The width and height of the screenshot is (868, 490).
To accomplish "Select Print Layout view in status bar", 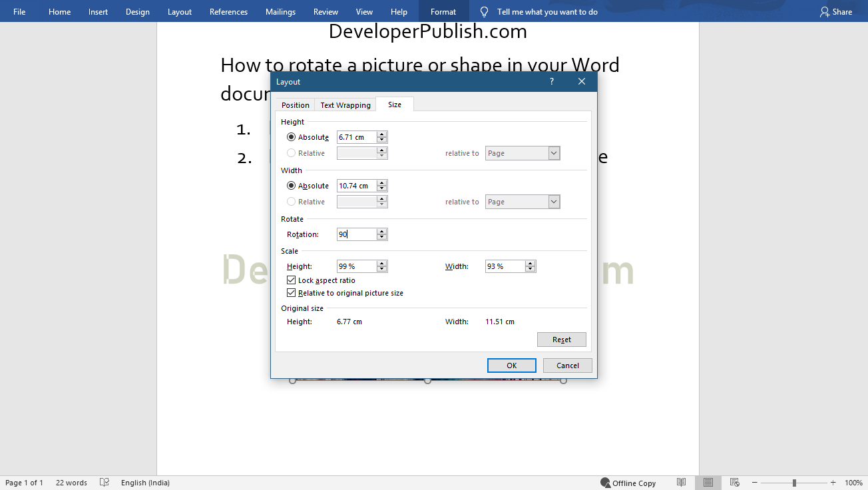I will [x=708, y=482].
